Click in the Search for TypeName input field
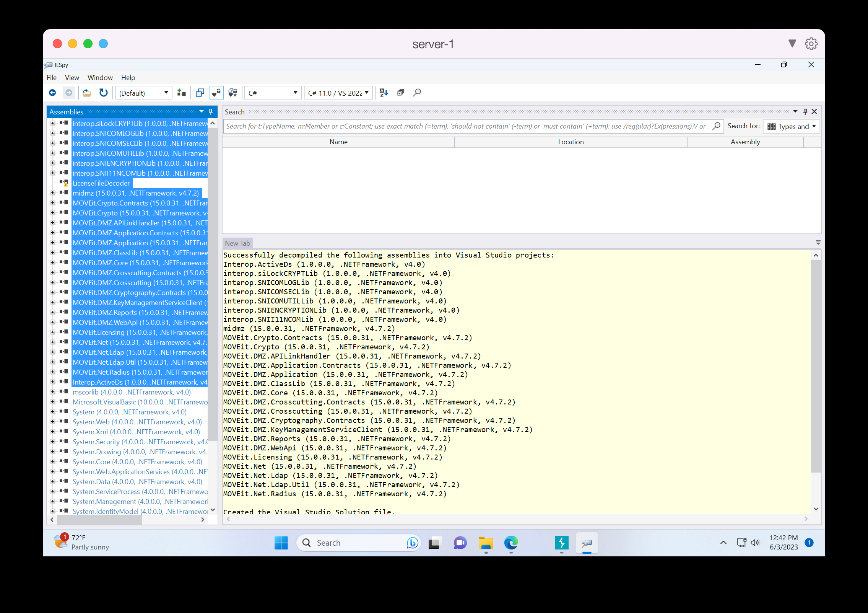Viewport: 868px width, 613px height. pyautogui.click(x=467, y=126)
